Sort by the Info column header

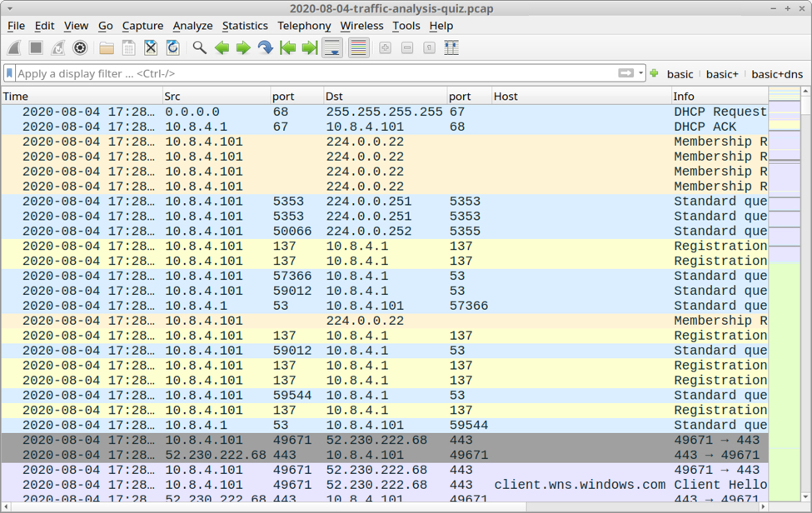point(720,97)
